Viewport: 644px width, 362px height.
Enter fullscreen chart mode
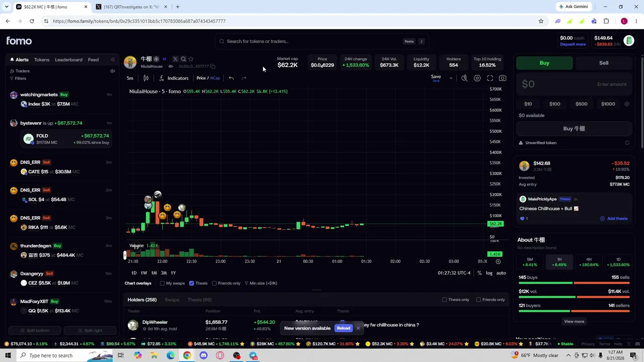490,78
